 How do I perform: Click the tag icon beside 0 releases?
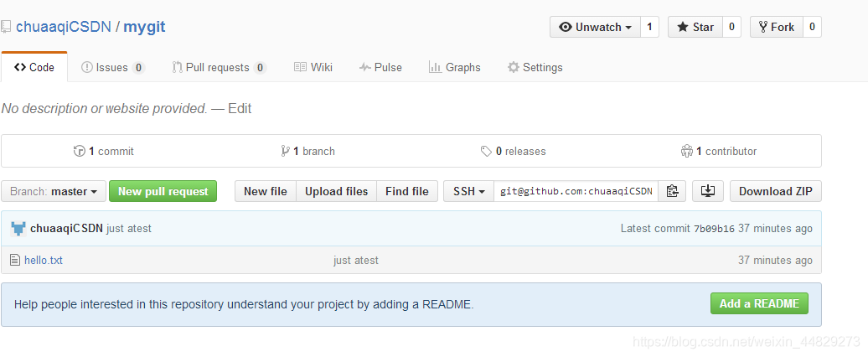click(x=486, y=151)
